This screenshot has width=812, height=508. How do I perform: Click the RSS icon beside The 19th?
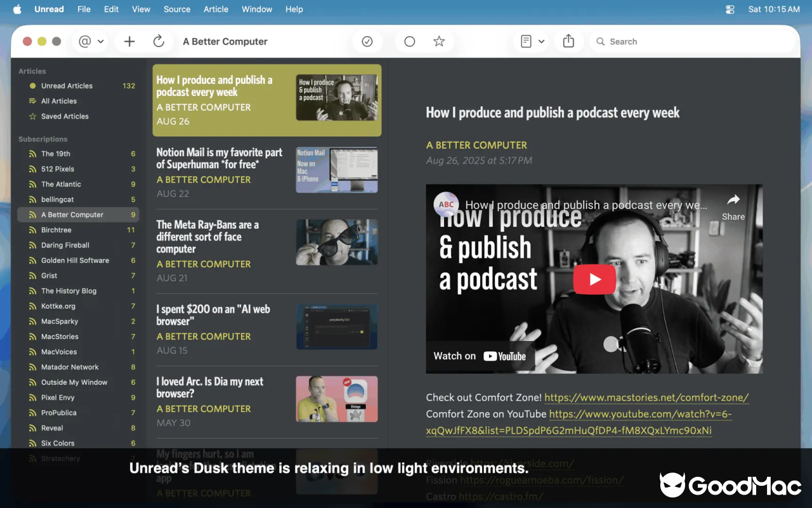click(x=32, y=154)
